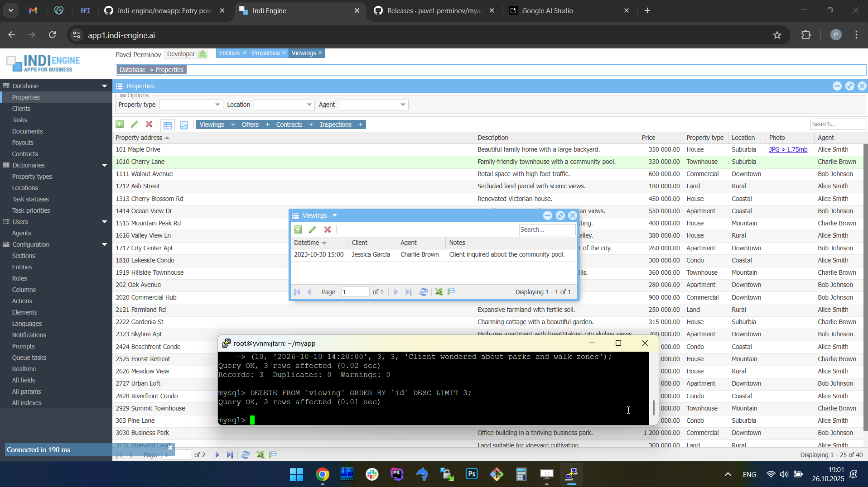Switch to the Entities tab
Image resolution: width=868 pixels, height=487 pixels.
pyautogui.click(x=229, y=53)
